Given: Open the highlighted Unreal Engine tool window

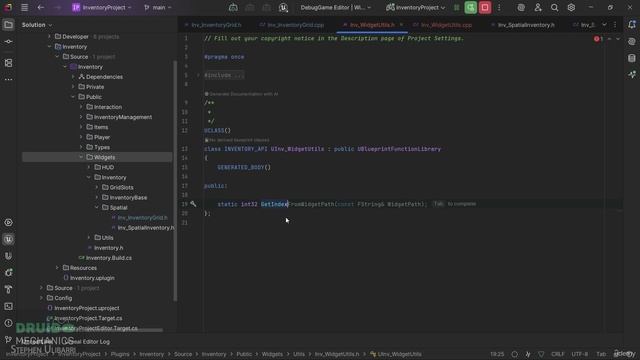Looking at the screenshot, I should 8,239.
